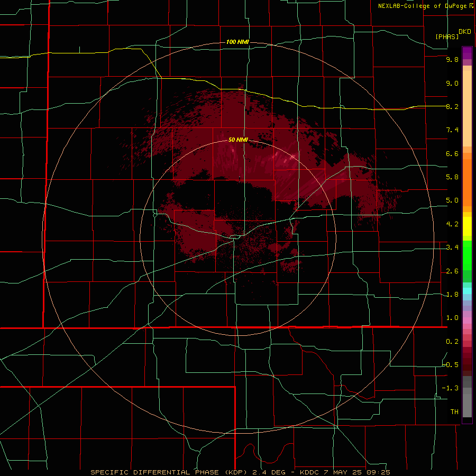Image resolution: width=476 pixels, height=476 pixels.
Task: Click the 9.0 value on the color scale
Action: pyautogui.click(x=452, y=83)
